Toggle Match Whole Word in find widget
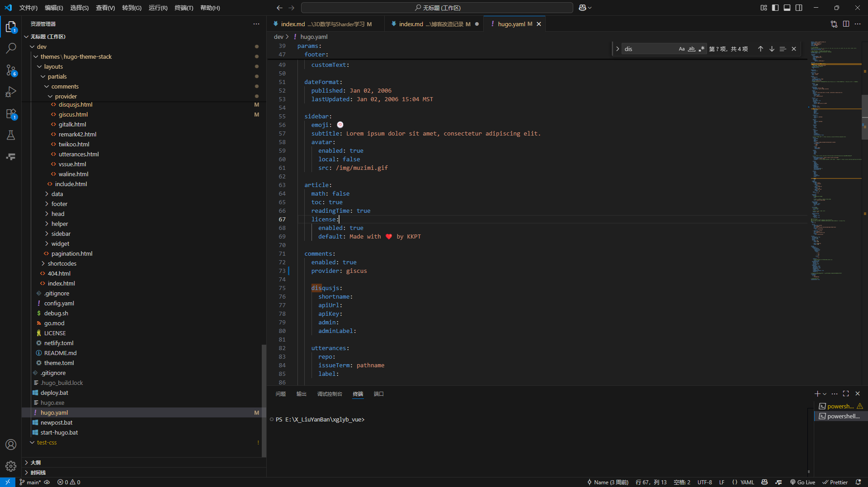 [x=691, y=49]
